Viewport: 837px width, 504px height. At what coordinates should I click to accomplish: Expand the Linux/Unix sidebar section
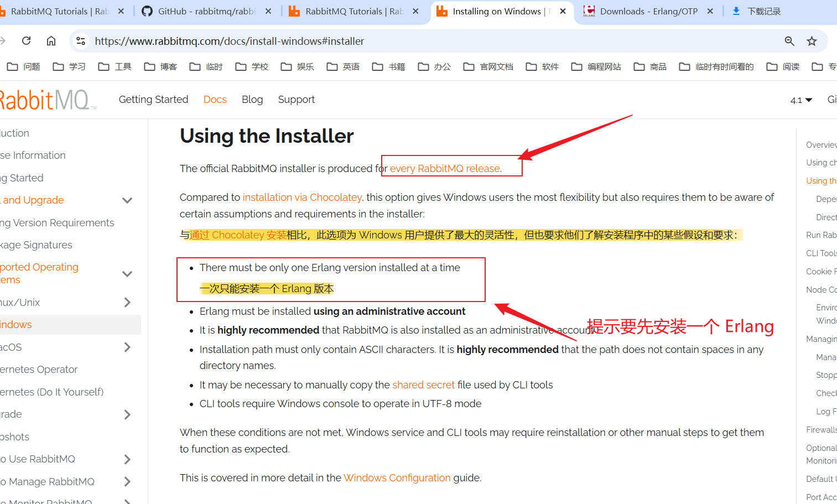click(x=127, y=302)
